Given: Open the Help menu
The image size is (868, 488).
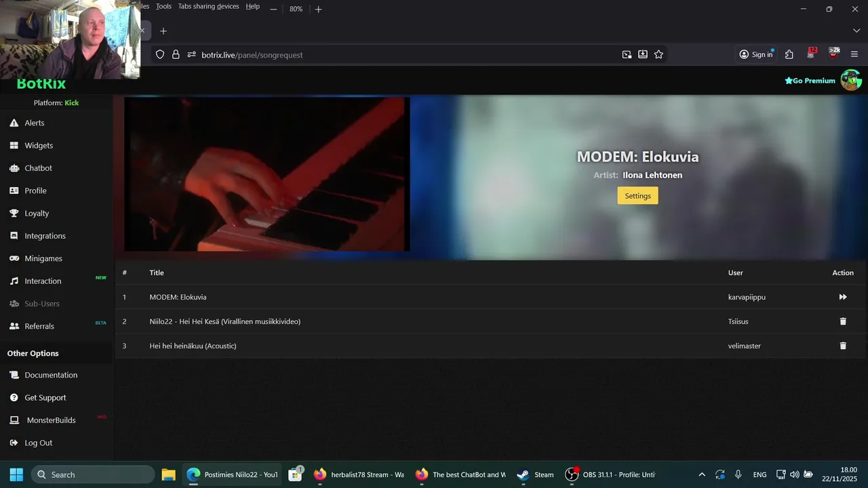Looking at the screenshot, I should (x=253, y=6).
